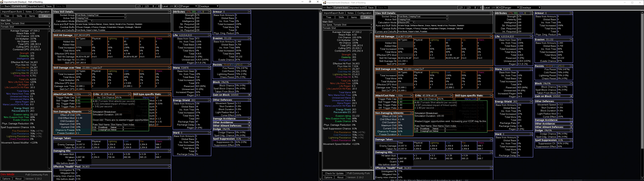Collapse Skill Hit Damage section in left window

(169, 35)
